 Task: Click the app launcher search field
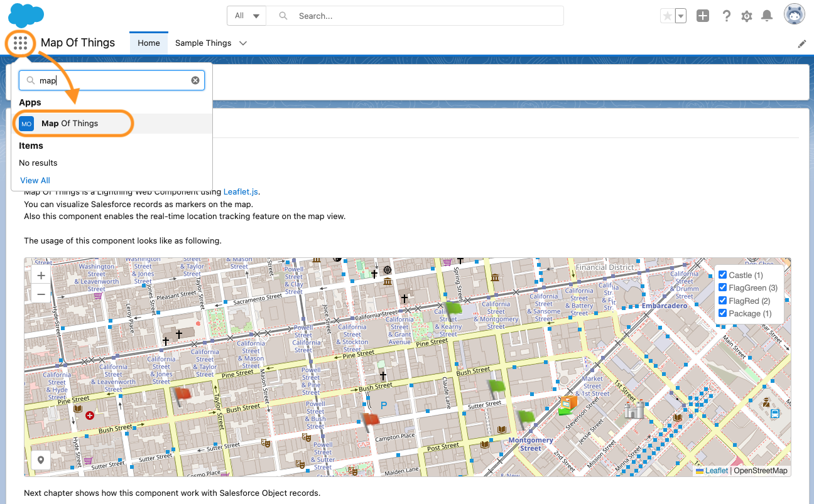coord(112,80)
